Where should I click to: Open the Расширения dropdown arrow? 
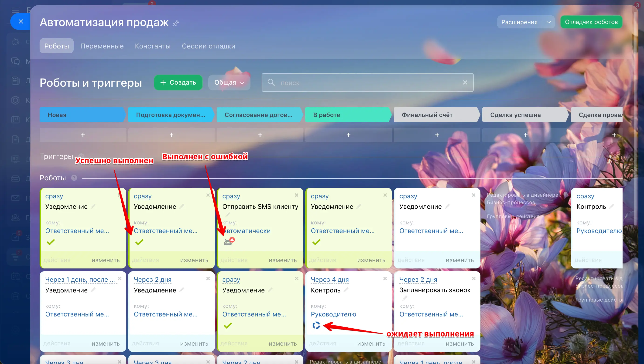tap(548, 22)
